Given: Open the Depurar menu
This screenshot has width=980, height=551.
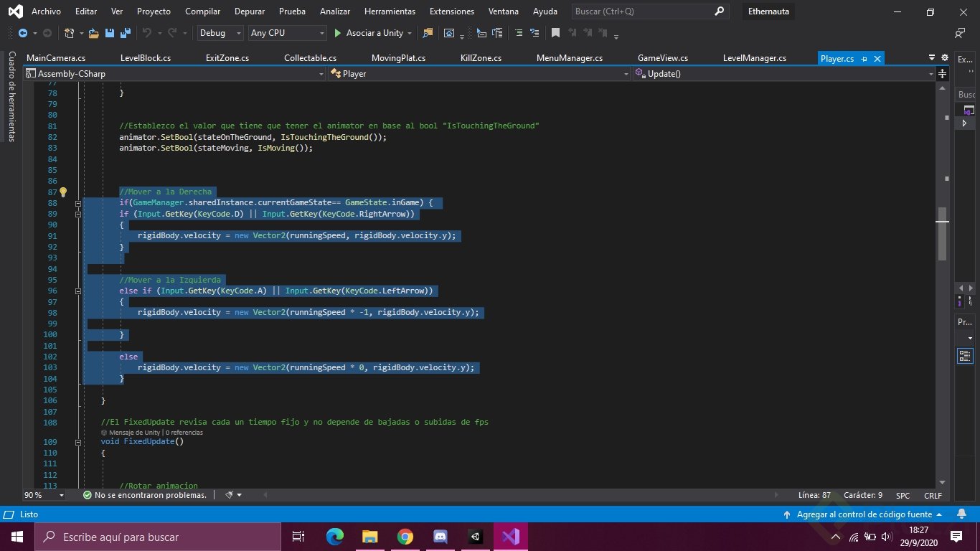Looking at the screenshot, I should tap(250, 11).
